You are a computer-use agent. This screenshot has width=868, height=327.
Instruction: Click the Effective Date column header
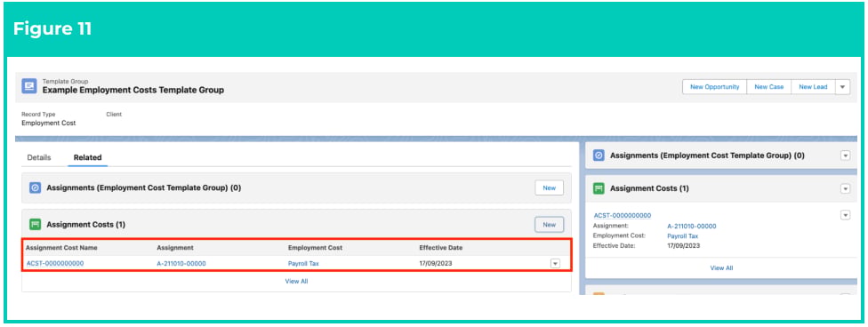440,247
